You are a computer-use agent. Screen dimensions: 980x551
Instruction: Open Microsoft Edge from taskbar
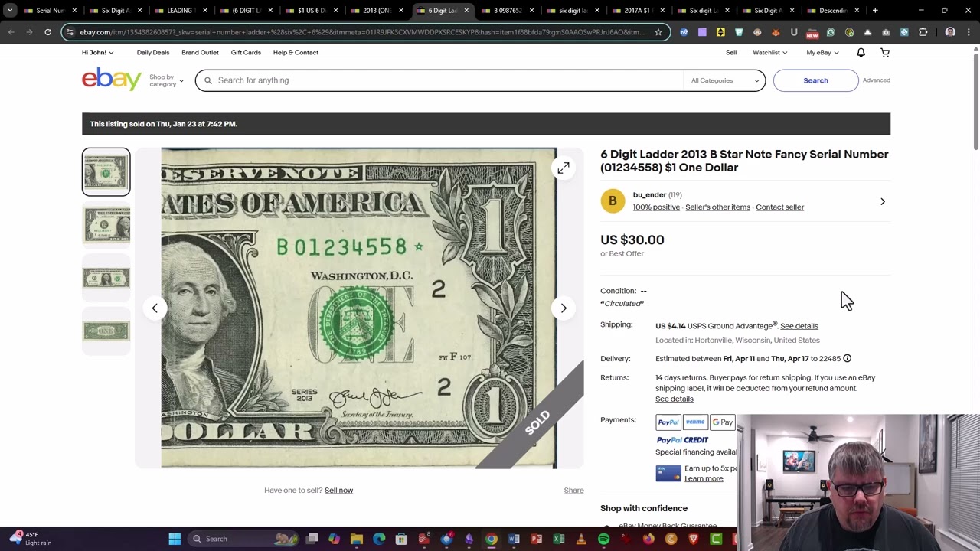[379, 539]
